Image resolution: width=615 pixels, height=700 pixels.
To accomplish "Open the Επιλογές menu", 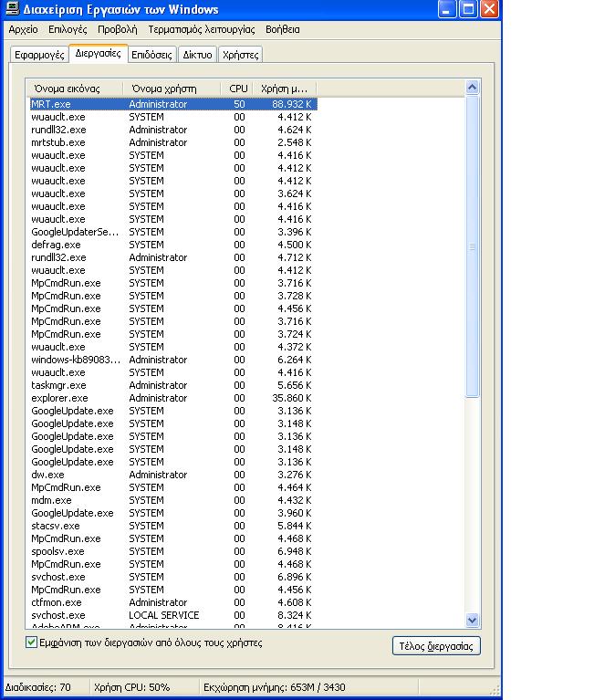I will (x=68, y=29).
